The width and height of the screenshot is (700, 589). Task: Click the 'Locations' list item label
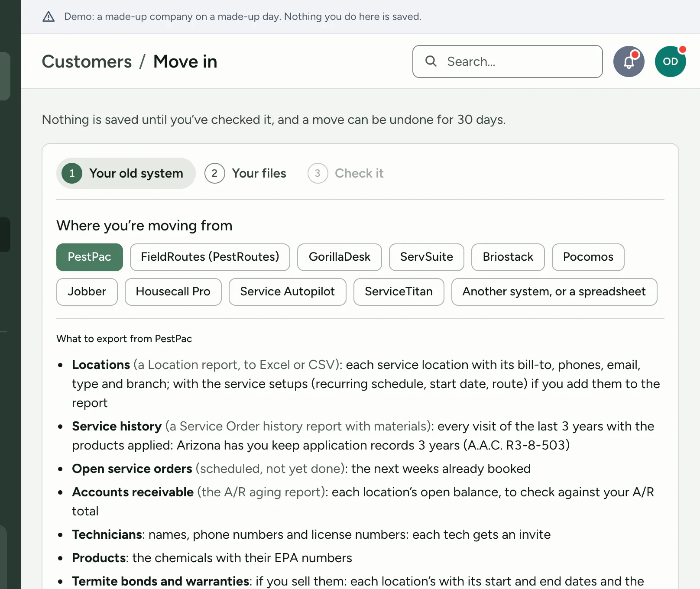pos(101,365)
